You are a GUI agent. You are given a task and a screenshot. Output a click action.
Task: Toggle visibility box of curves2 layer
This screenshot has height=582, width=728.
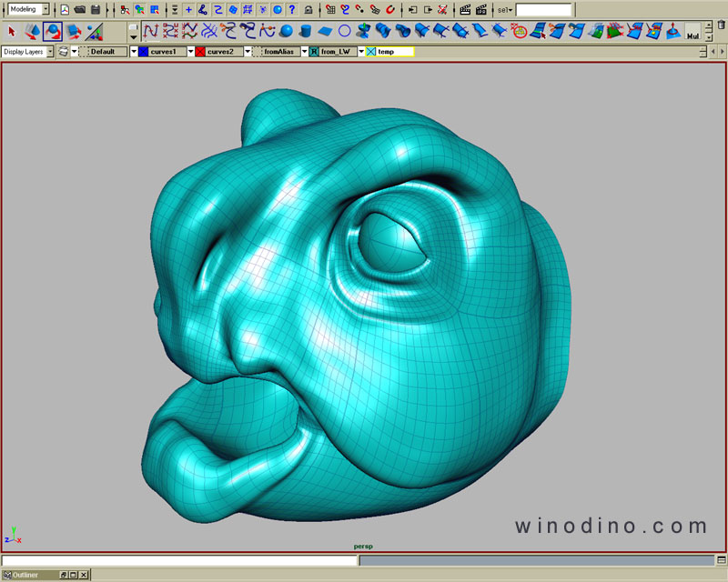(200, 52)
